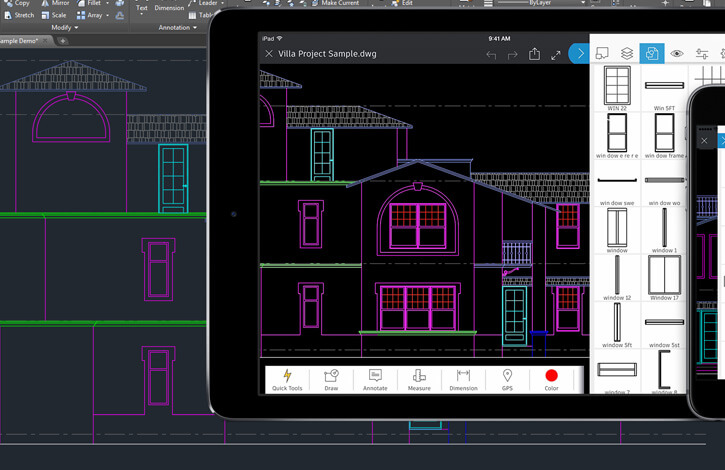Click the Villa Project Sample.dwg title
The width and height of the screenshot is (725, 470).
click(327, 54)
